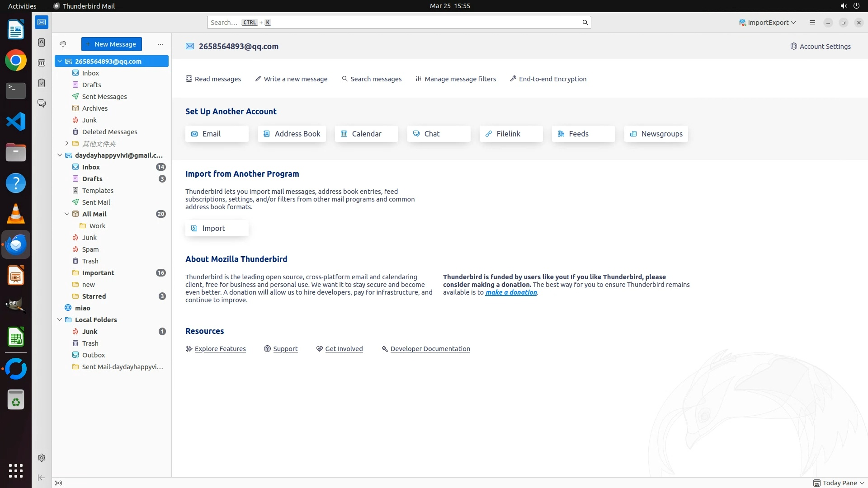Toggle the Today Pane
The height and width of the screenshot is (488, 868).
839,483
